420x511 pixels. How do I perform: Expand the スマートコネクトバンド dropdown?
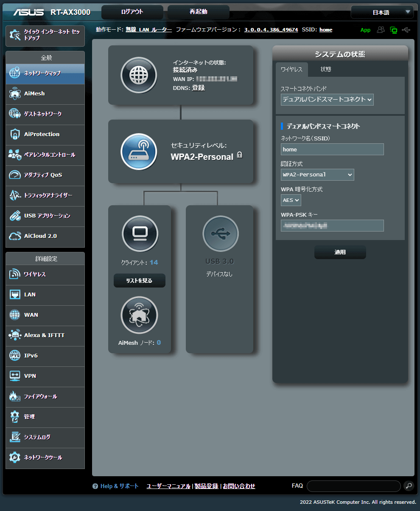[x=327, y=100]
